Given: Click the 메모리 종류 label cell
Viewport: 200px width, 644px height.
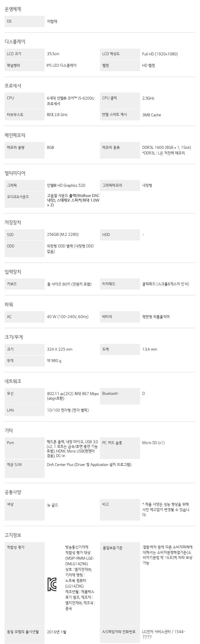Looking at the screenshot, I should click(x=120, y=150).
